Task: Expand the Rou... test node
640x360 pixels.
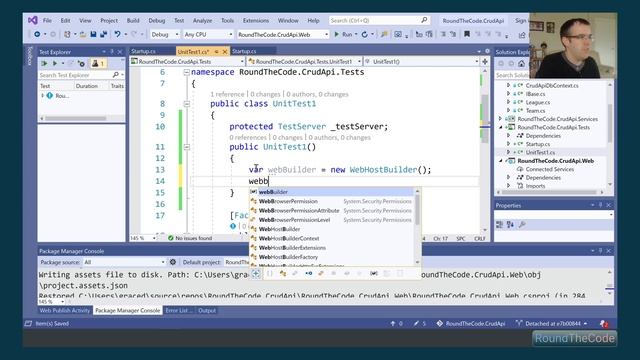Action: click(42, 96)
